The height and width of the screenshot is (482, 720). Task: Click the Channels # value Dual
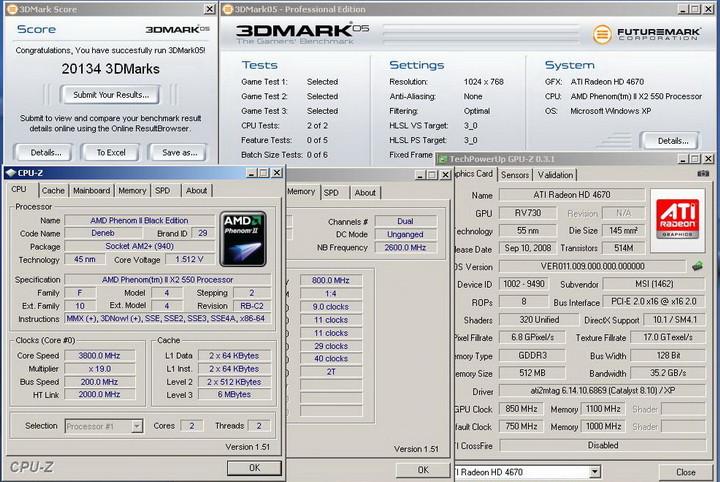click(x=405, y=221)
